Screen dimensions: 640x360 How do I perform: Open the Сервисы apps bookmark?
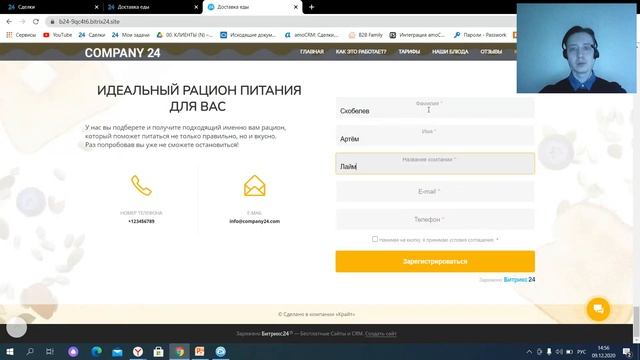tap(21, 35)
